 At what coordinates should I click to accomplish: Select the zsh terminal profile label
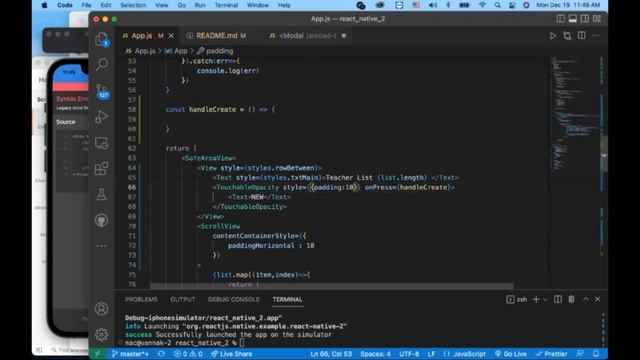(517, 299)
